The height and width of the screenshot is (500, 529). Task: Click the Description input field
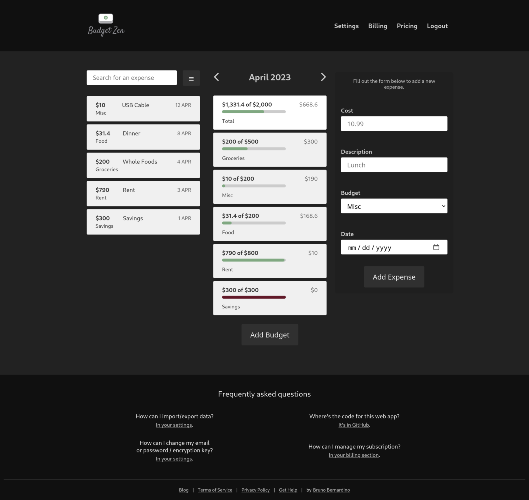[394, 165]
